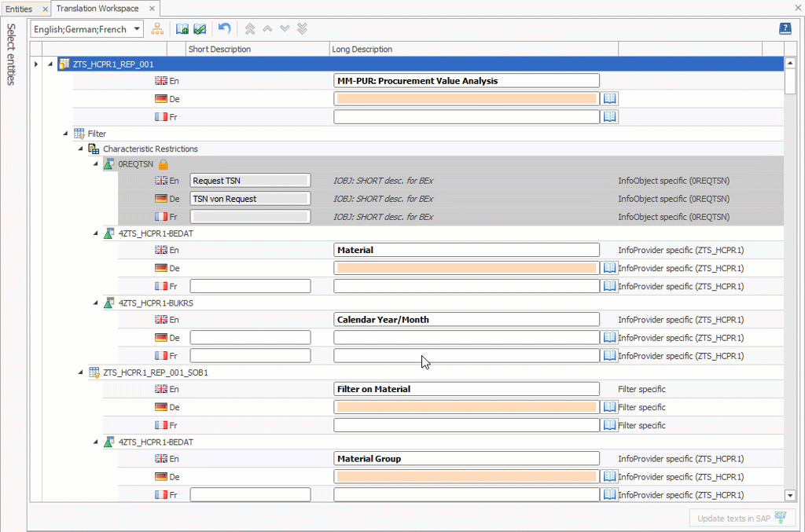Click the double up-arrow move-to-top icon

(x=250, y=29)
